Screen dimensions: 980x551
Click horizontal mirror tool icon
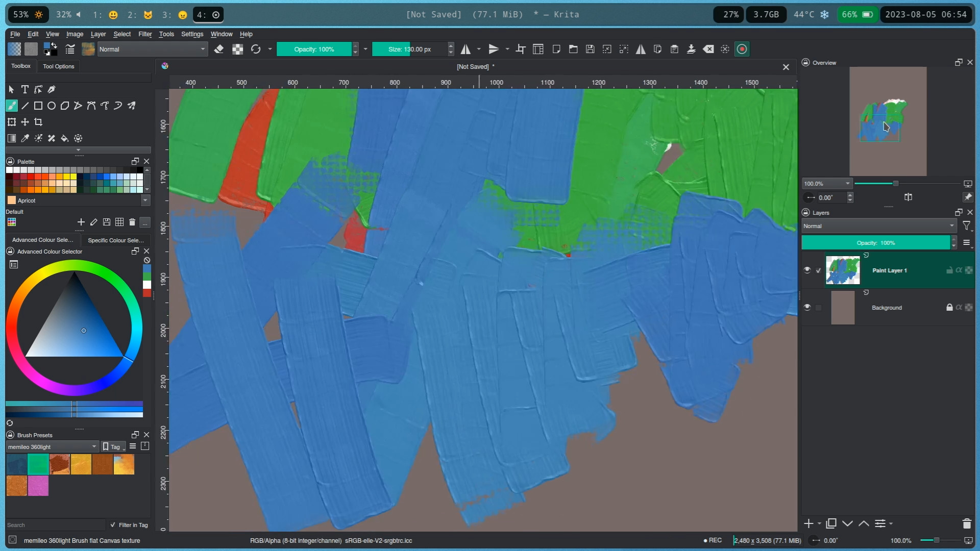coord(465,49)
